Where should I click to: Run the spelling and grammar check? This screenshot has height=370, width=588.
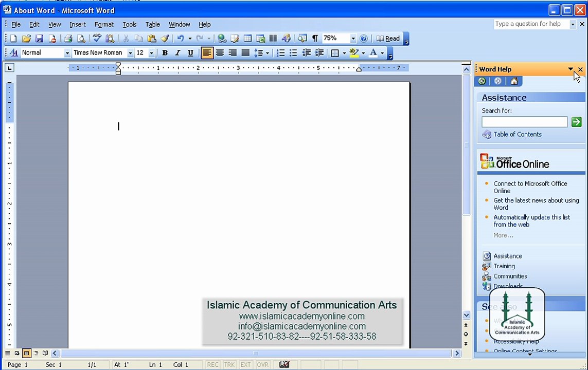coord(97,38)
